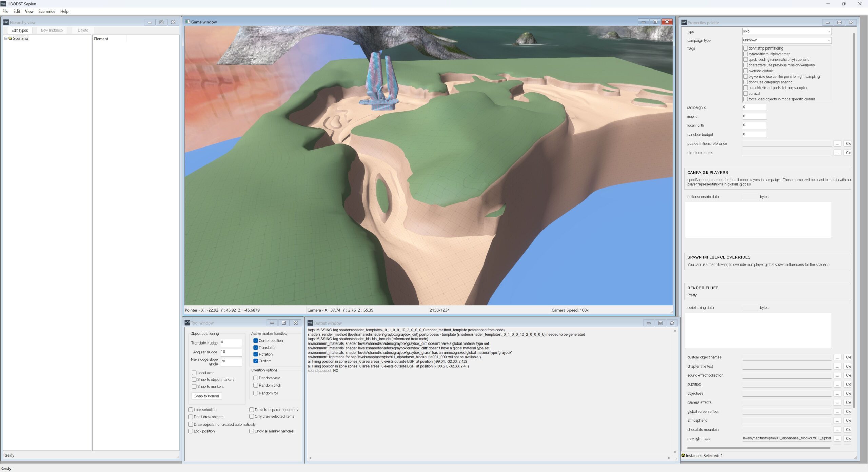Expand the Scenario tree node
The image size is (868, 472).
(6, 38)
